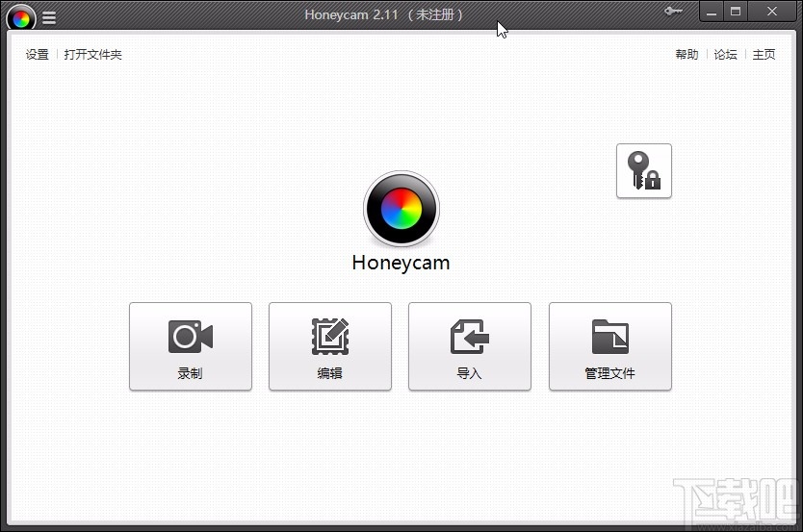Screen dimensions: 803x532
Task: Go to the 主页 homepage link
Action: [x=764, y=54]
